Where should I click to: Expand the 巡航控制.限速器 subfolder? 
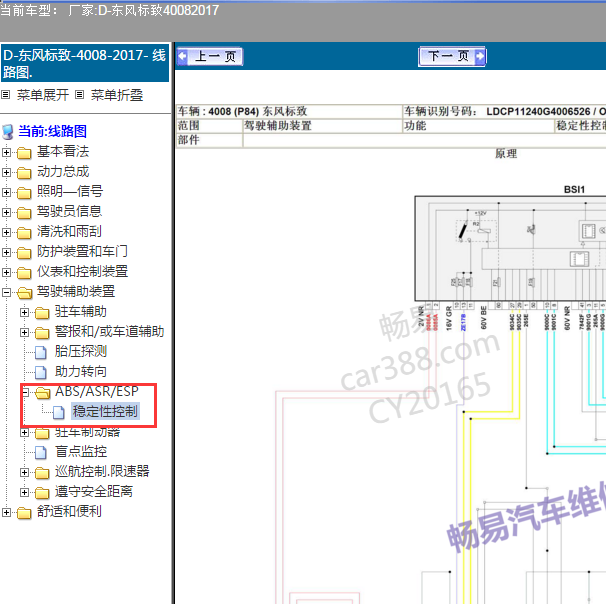point(24,472)
